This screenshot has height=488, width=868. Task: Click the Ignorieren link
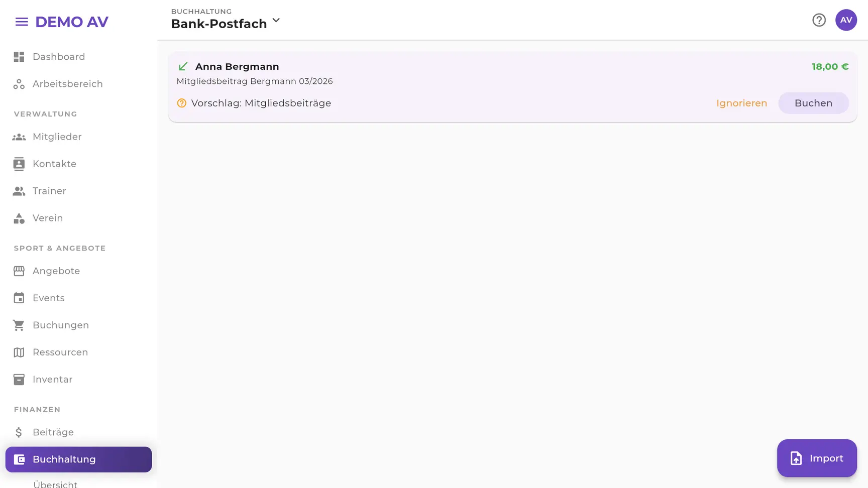point(741,103)
